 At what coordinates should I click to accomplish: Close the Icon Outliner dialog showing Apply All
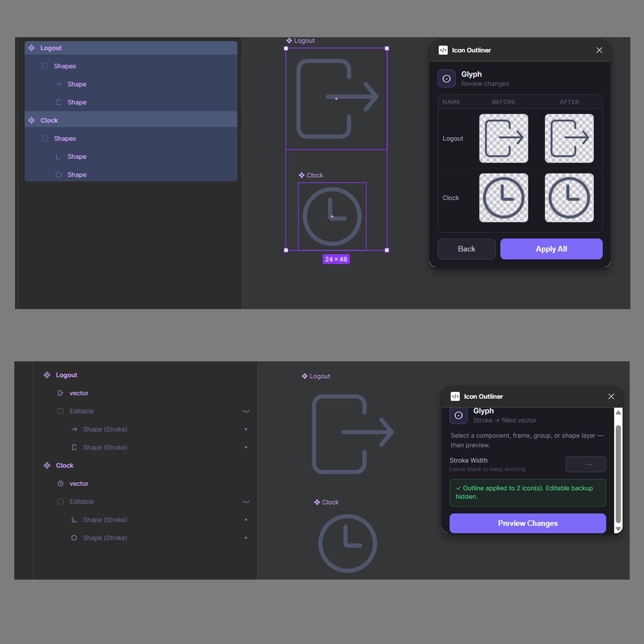[599, 50]
